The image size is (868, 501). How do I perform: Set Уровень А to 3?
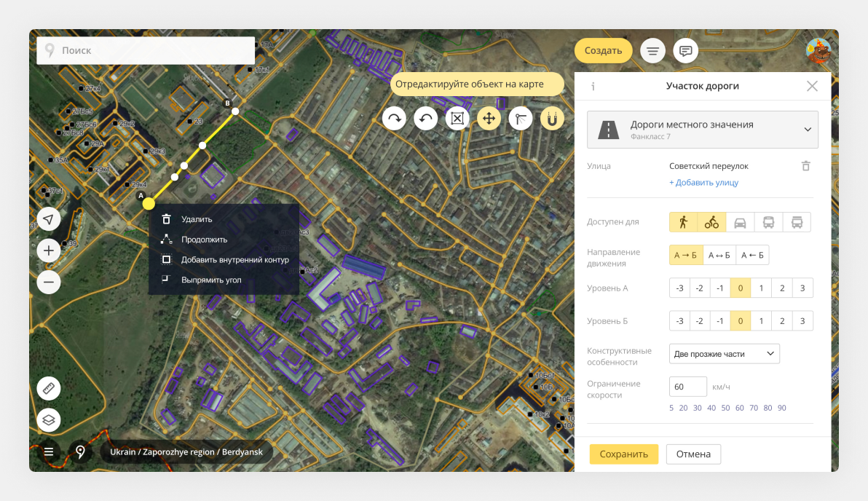pos(802,288)
